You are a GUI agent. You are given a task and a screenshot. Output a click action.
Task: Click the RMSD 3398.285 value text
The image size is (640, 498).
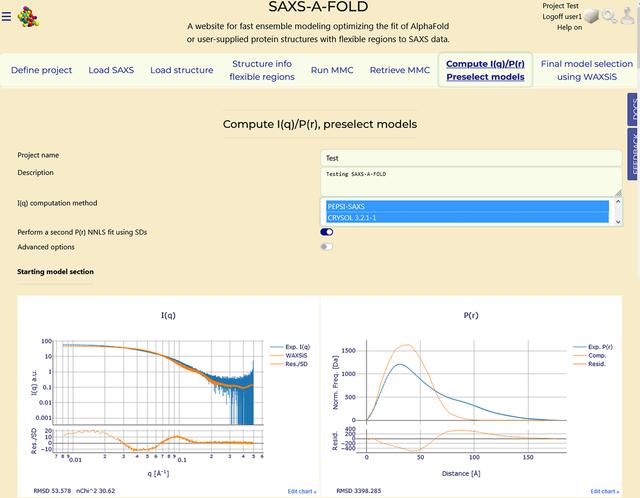coord(359,491)
